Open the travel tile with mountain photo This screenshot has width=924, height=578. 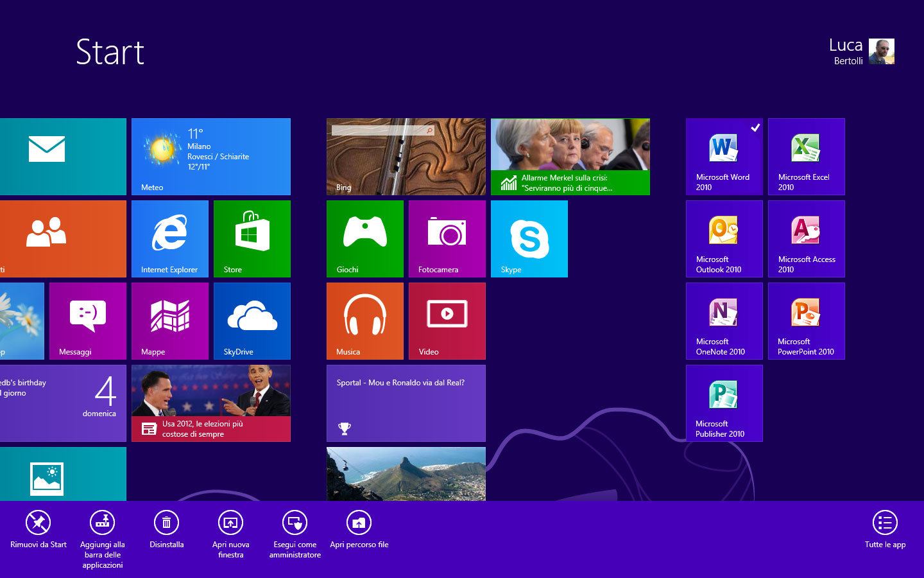(406, 474)
